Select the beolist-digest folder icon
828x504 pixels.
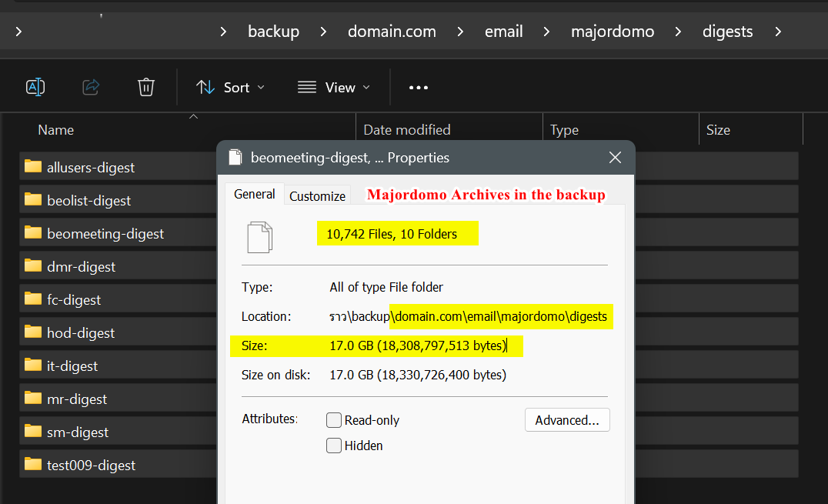(x=33, y=200)
